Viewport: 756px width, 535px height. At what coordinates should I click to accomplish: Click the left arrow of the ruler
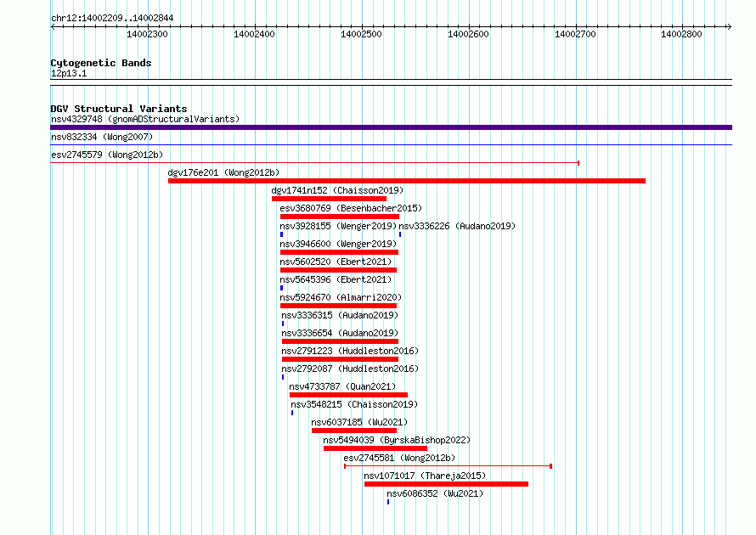53,27
